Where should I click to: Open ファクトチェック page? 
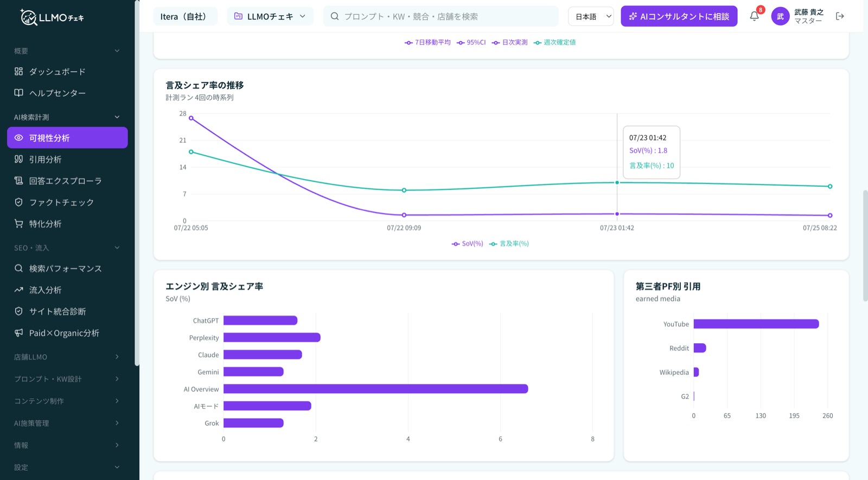tap(67, 202)
